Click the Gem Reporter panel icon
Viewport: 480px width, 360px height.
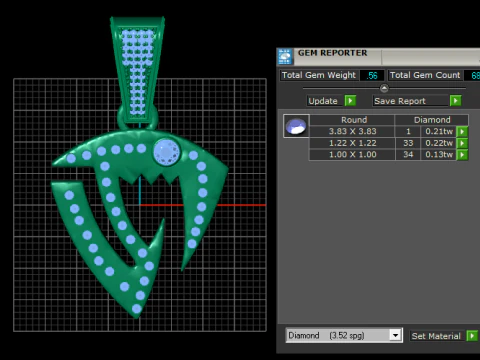point(285,56)
